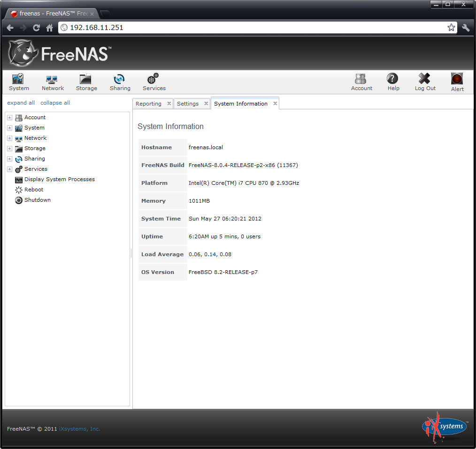
Task: Click System icon in sidebar tree
Action: (x=18, y=128)
